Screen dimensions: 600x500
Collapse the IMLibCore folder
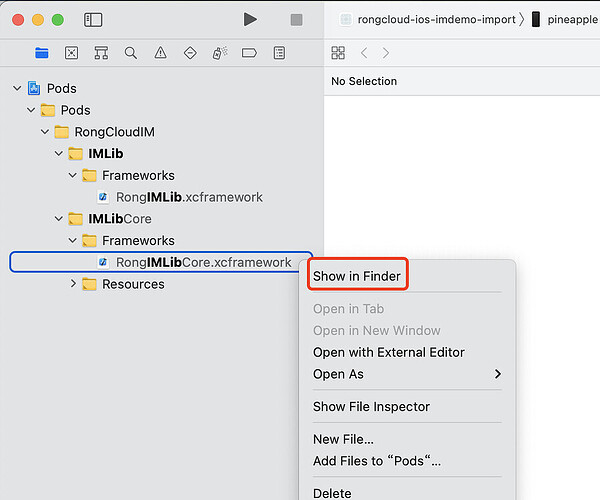tap(59, 219)
